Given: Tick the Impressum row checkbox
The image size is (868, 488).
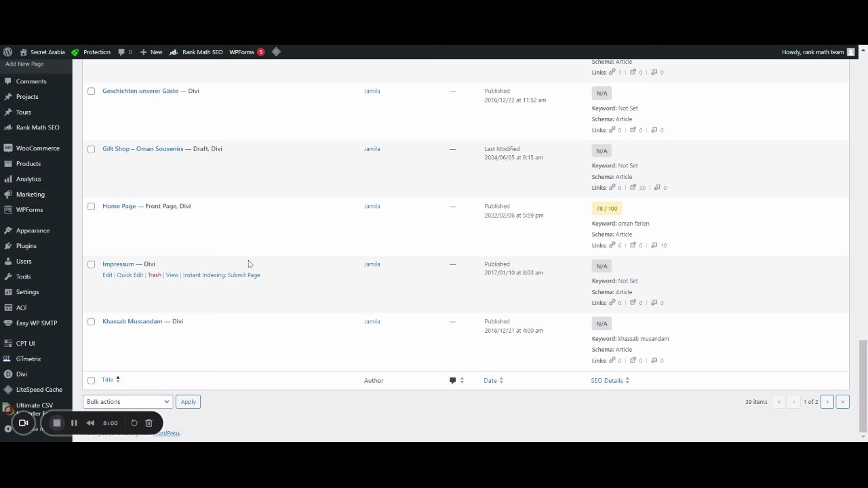Looking at the screenshot, I should [x=91, y=264].
